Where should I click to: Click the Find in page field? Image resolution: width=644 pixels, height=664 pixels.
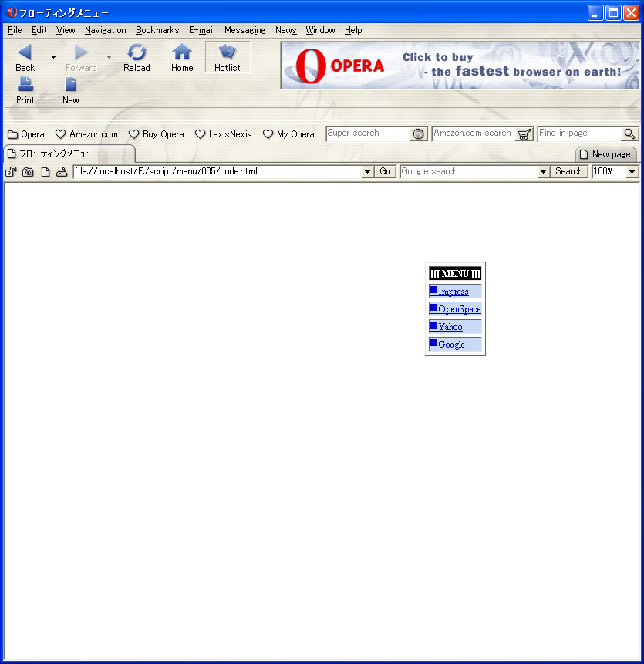coord(579,133)
